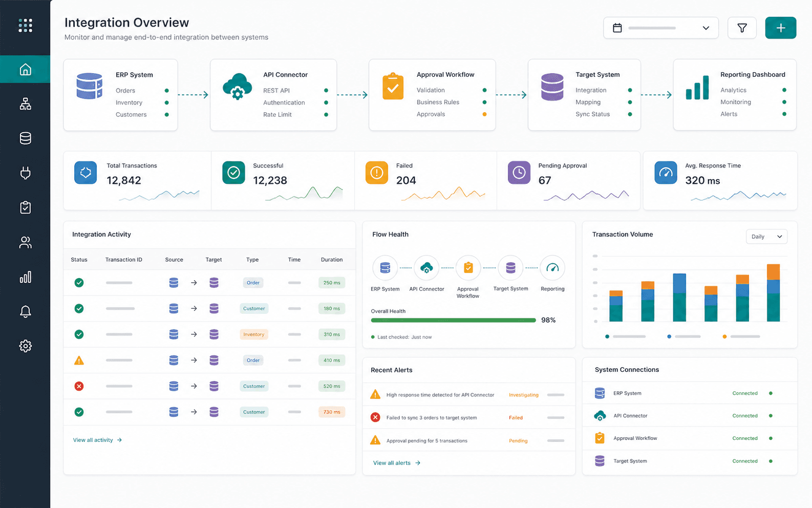Click the 520 ms duration badge
The width and height of the screenshot is (812, 508).
coord(332,386)
